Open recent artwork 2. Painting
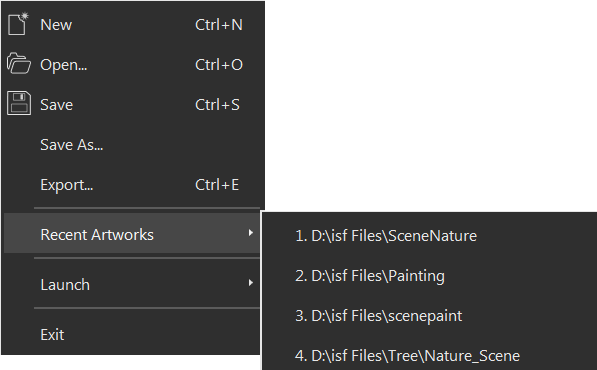This screenshot has width=597, height=370. click(x=370, y=276)
